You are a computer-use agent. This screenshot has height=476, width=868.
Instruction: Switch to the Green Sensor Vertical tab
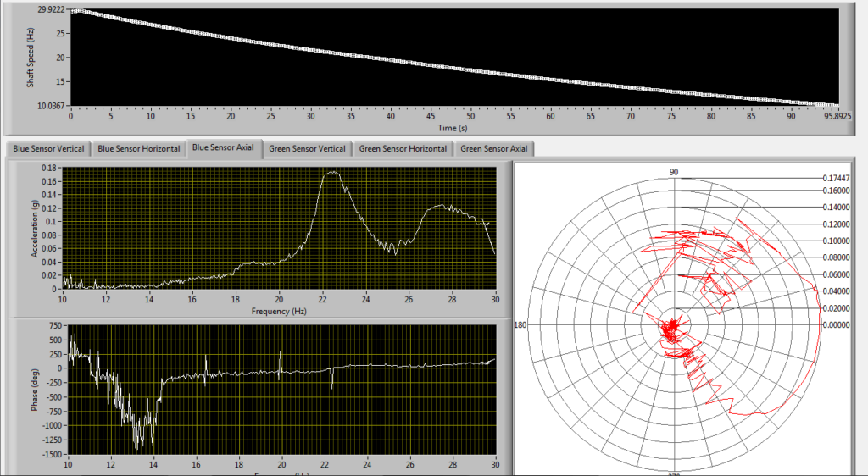[x=307, y=149]
